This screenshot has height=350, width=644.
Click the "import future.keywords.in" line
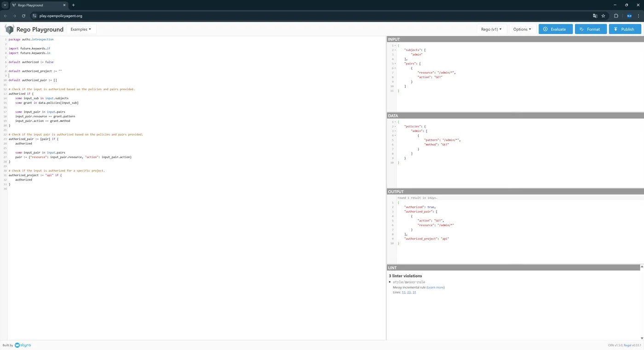29,53
